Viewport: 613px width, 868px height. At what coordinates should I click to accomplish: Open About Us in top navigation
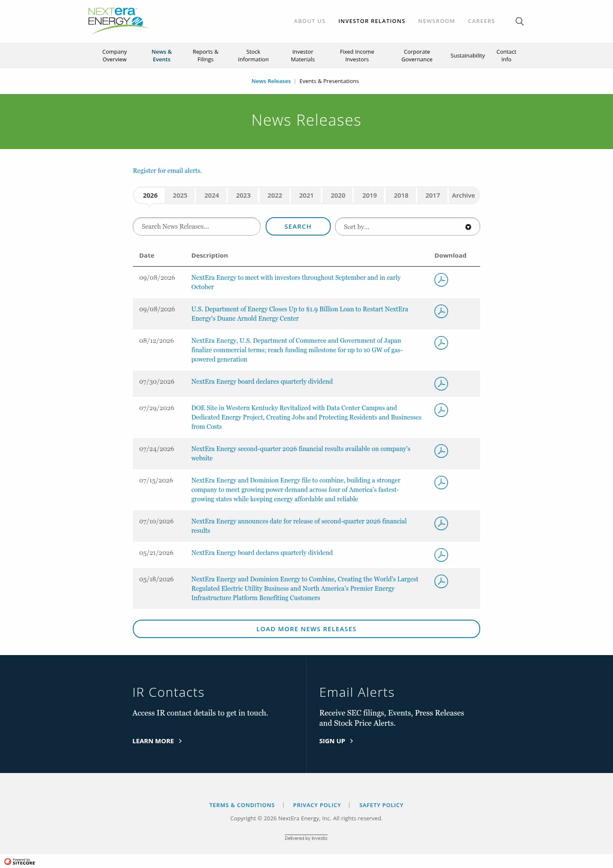point(309,21)
